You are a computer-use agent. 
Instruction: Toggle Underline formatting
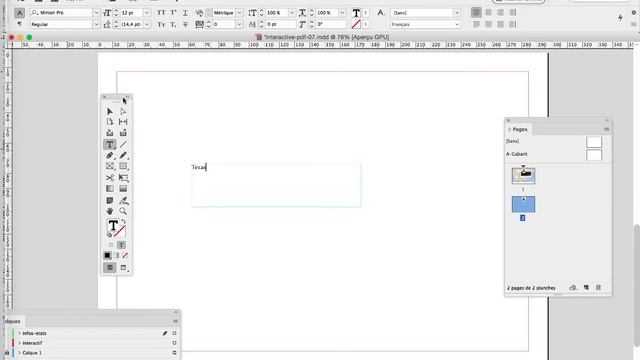[x=185, y=13]
